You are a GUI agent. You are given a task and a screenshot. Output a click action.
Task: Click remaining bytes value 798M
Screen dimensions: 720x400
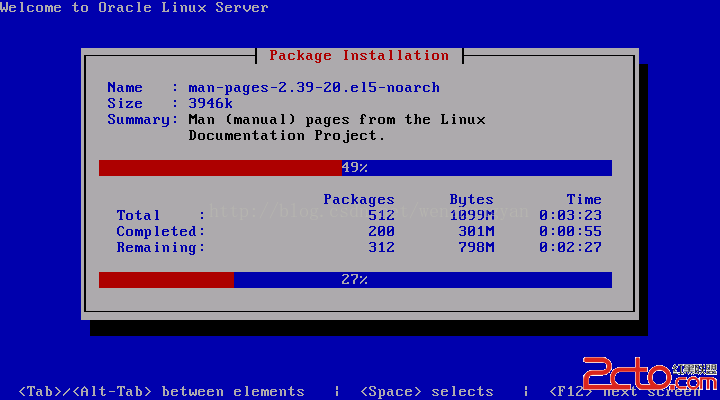point(476,248)
